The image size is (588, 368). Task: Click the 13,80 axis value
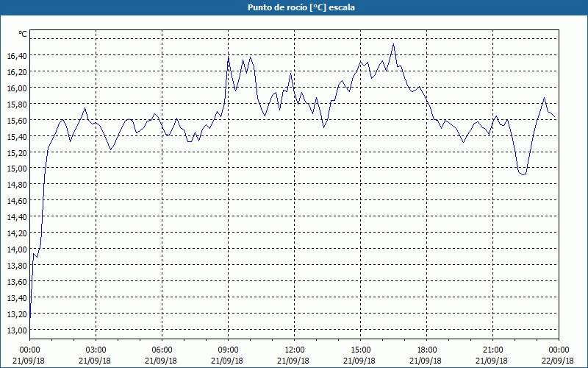pyautogui.click(x=17, y=265)
